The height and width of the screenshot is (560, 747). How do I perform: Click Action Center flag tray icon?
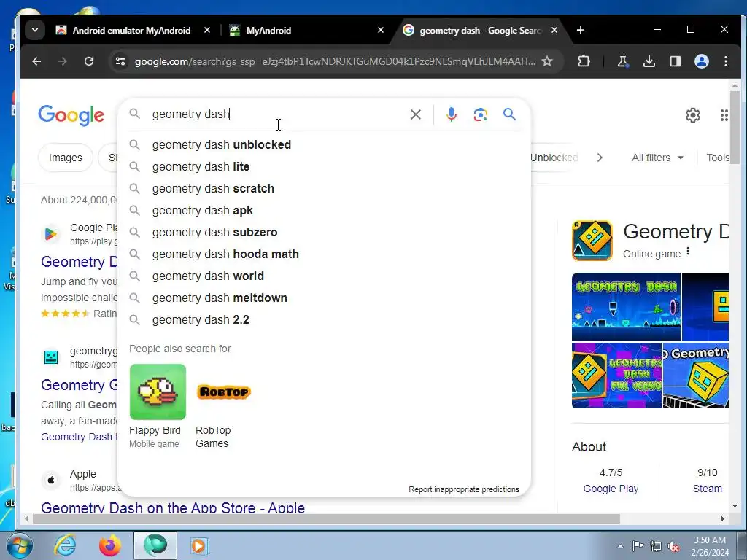pos(638,546)
